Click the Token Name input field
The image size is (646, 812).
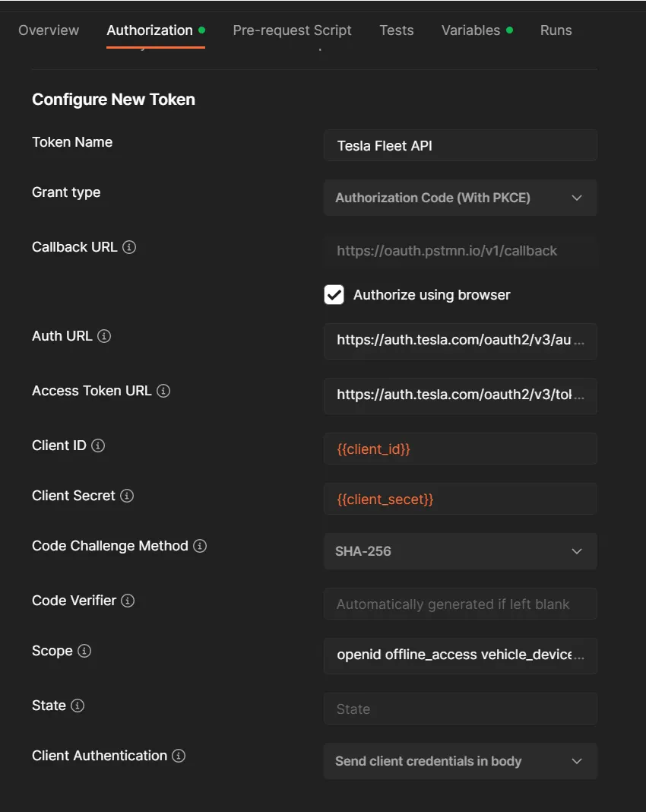click(460, 144)
